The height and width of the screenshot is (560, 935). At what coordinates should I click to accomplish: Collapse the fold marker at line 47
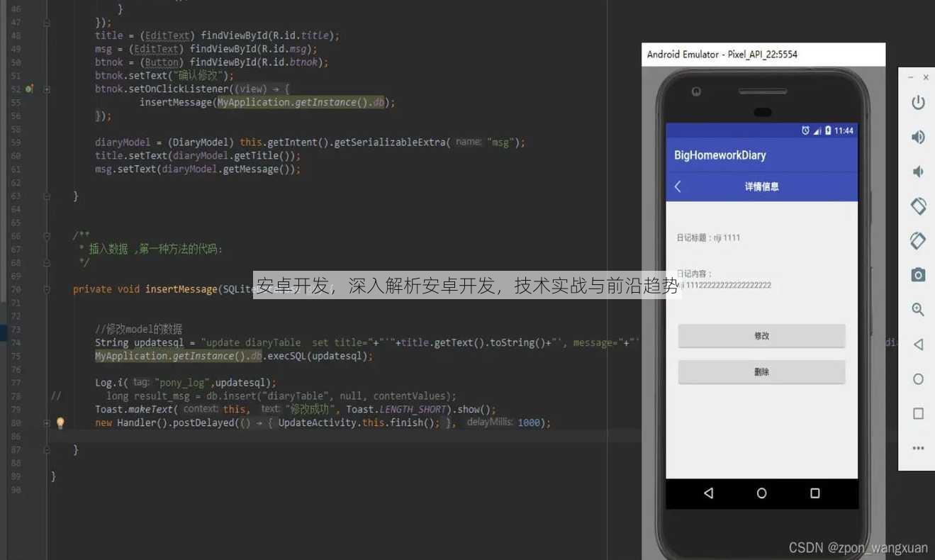[47, 22]
